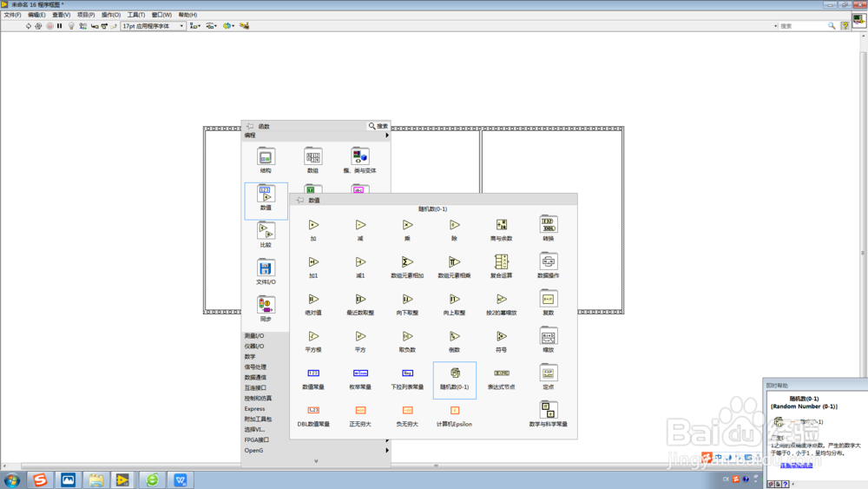Place a 枚举常量 enum constant
The height and width of the screenshot is (489, 868).
pos(360,373)
